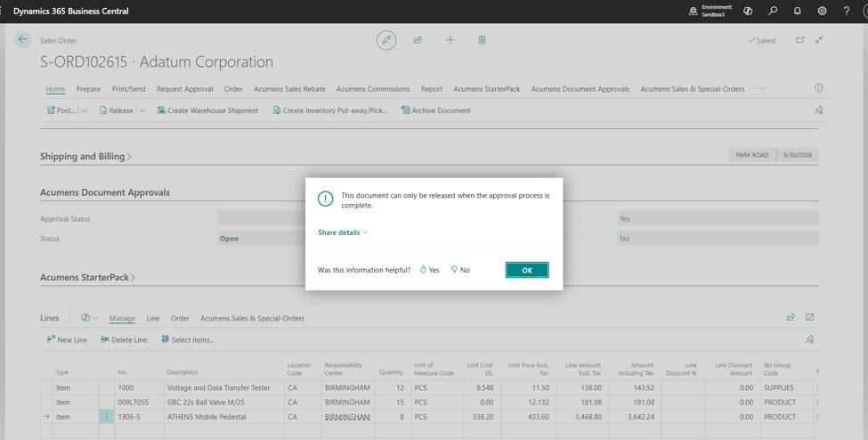Click the Post button

(x=61, y=110)
